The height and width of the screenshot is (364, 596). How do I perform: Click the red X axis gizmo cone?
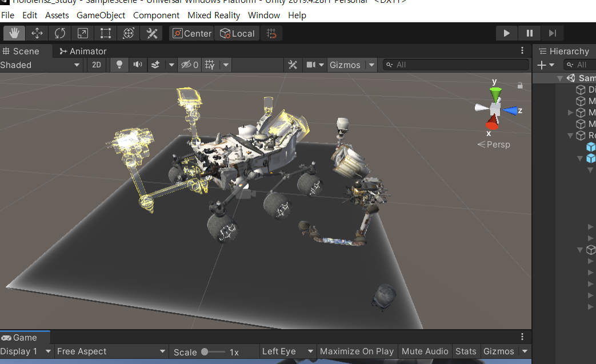[492, 123]
